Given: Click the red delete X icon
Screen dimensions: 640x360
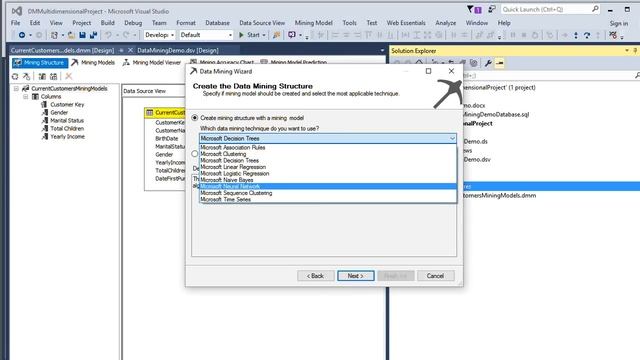Looking at the screenshot, I should tap(69, 76).
